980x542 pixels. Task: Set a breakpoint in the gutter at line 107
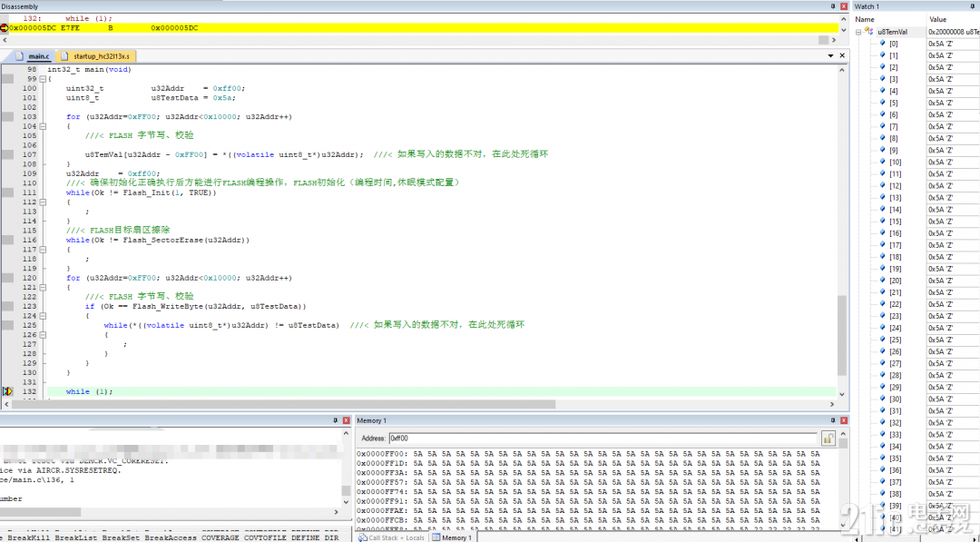click(x=7, y=154)
